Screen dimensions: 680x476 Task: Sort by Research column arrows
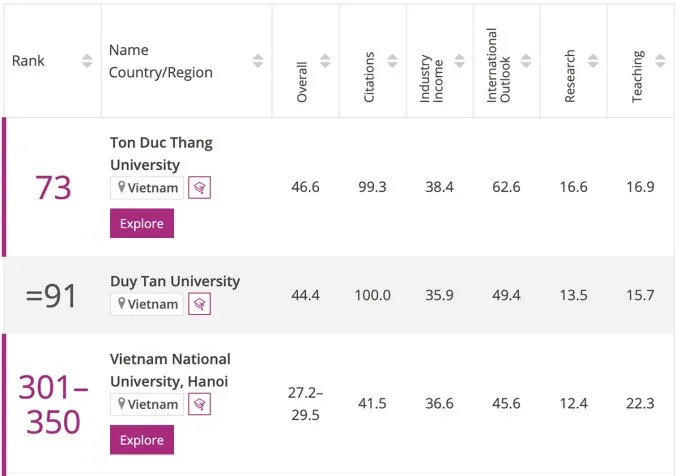[594, 61]
